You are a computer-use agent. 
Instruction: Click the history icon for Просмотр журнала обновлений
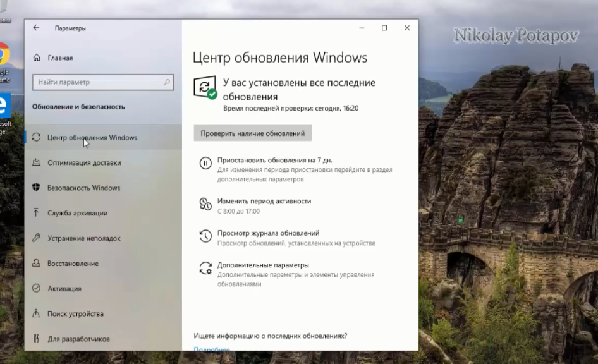205,236
